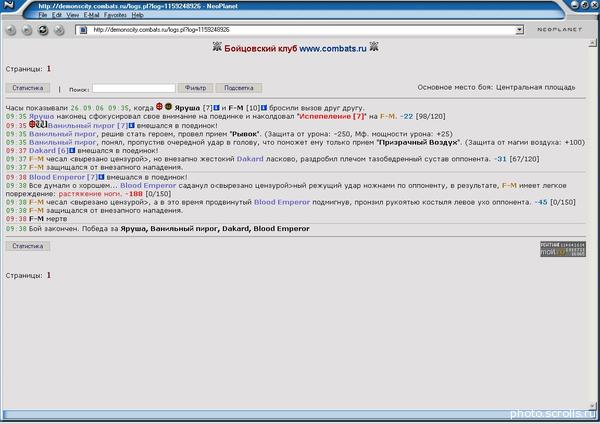Image resolution: width=600 pixels, height=424 pixels.
Task: Go forward with the Forward arrow button
Action: point(27,30)
